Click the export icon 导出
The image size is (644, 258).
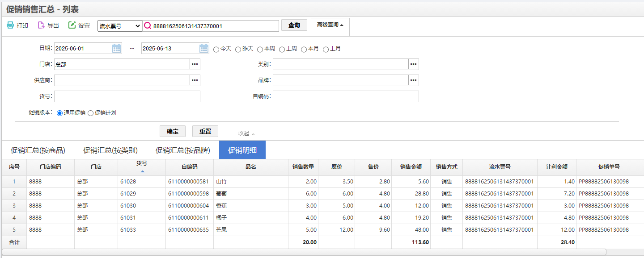point(41,25)
